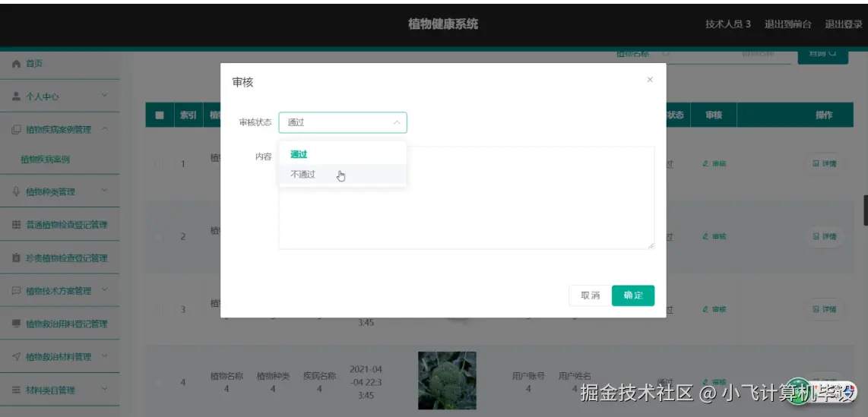Expand the 植物技术方案管理 menu chevron
Image resolution: width=868 pixels, height=417 pixels.
(x=105, y=290)
